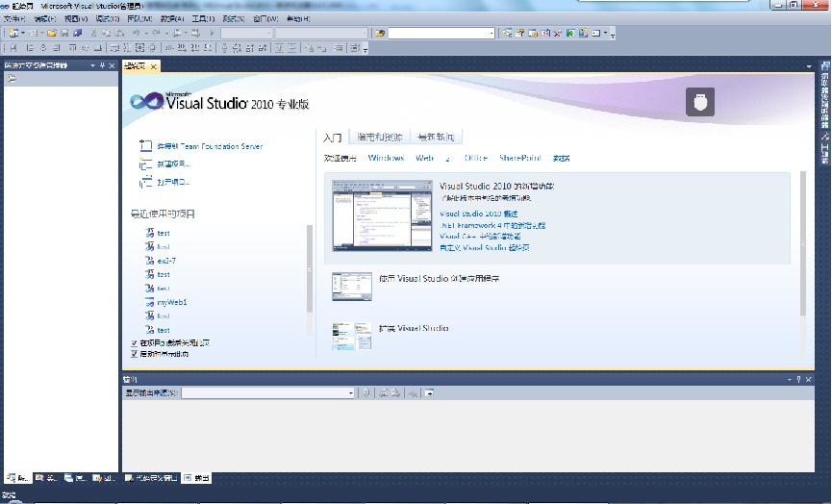
Task: Open recent project exd-7
Action: 166,261
